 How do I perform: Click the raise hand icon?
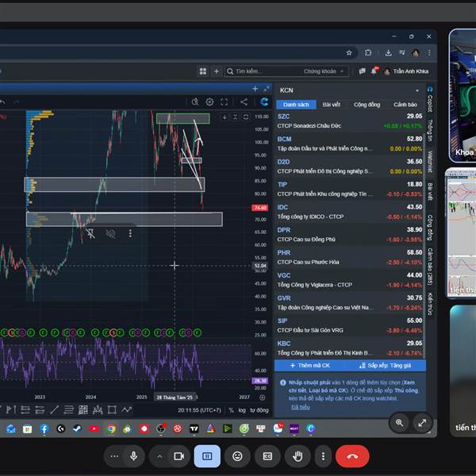pyautogui.click(x=298, y=456)
